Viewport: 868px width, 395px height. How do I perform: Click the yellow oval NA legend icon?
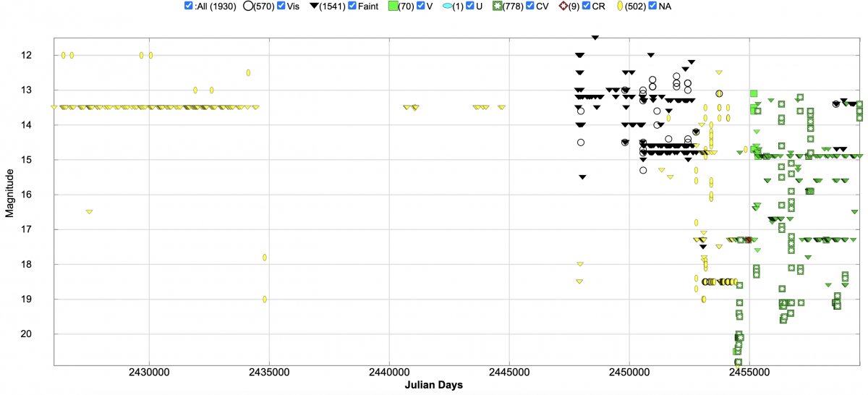619,6
